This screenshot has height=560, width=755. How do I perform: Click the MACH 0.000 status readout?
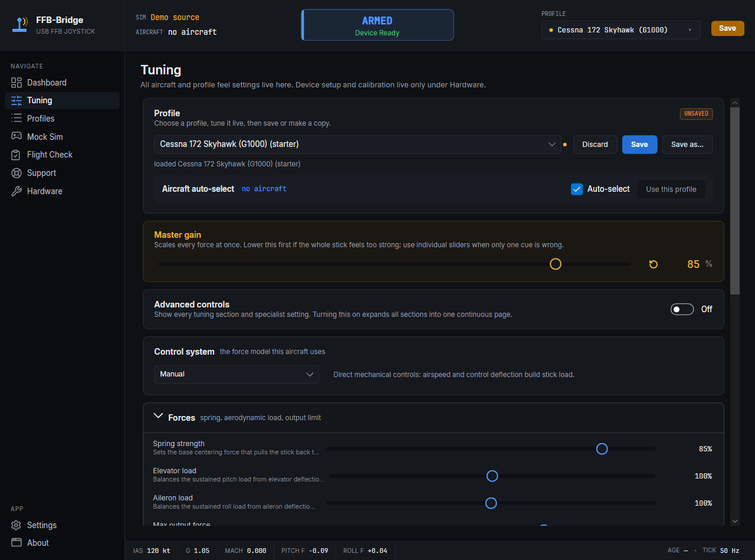pyautogui.click(x=245, y=551)
